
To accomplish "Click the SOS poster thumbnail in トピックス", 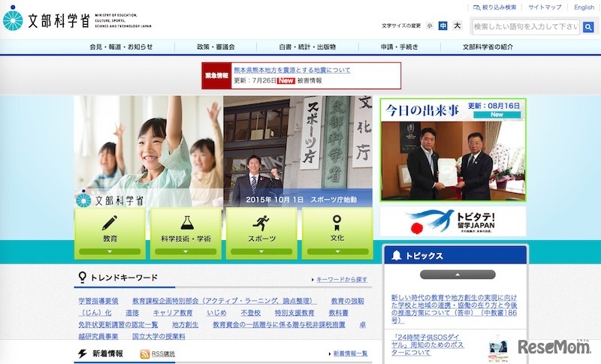I will [498, 349].
